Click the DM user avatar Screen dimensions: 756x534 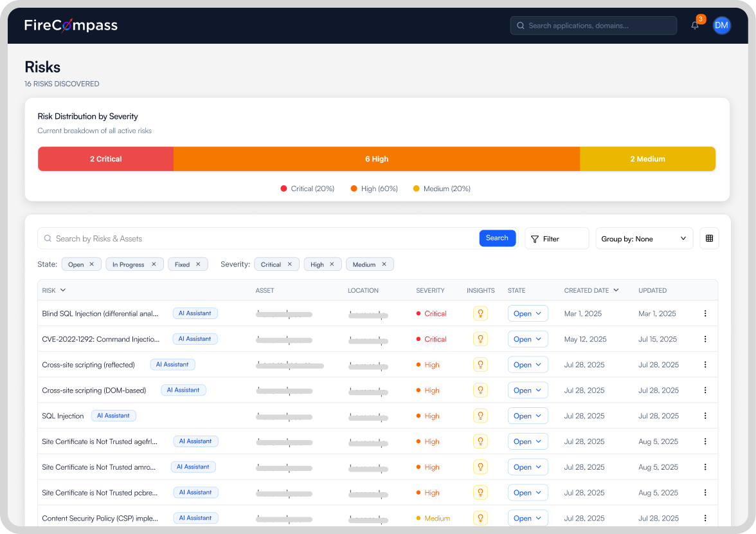click(721, 26)
